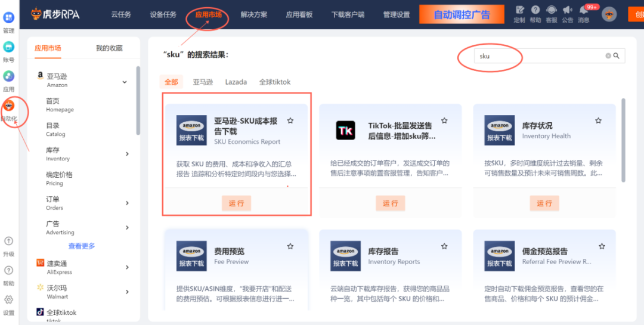The width and height of the screenshot is (644, 325).
Task: Open the 解决方案 top menu
Action: [254, 15]
